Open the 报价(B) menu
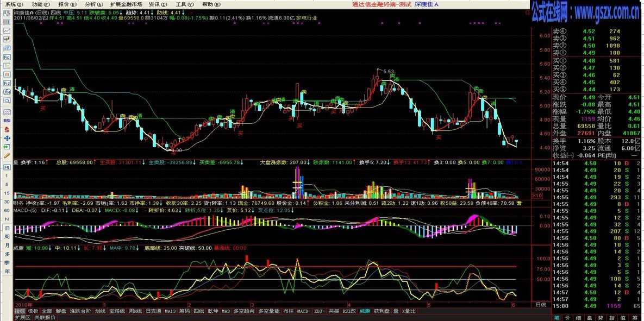The image size is (644, 321). 66,4
